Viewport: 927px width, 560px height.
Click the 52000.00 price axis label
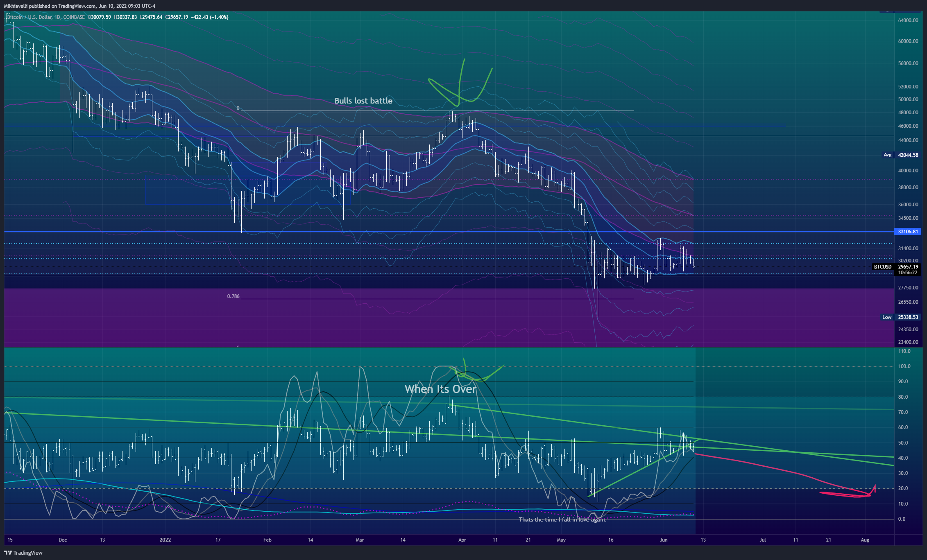(908, 87)
